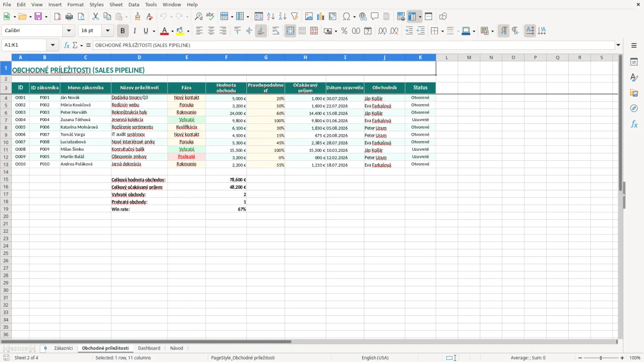Sort descending
This screenshot has width=644, height=362.
pos(282,17)
